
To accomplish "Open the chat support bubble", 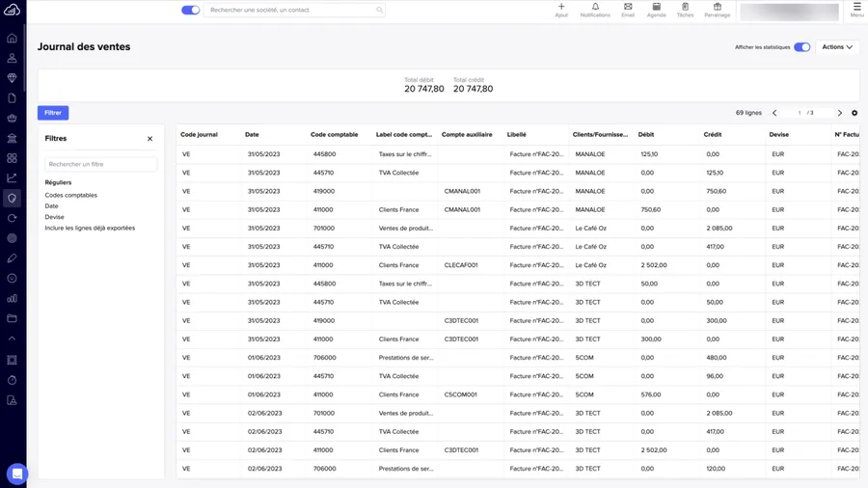I will point(17,473).
